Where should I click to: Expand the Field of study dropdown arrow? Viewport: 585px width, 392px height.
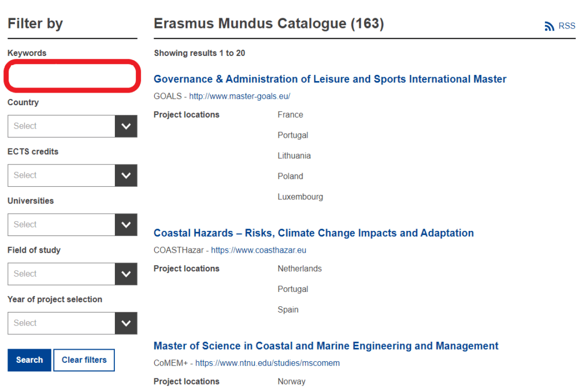click(126, 274)
